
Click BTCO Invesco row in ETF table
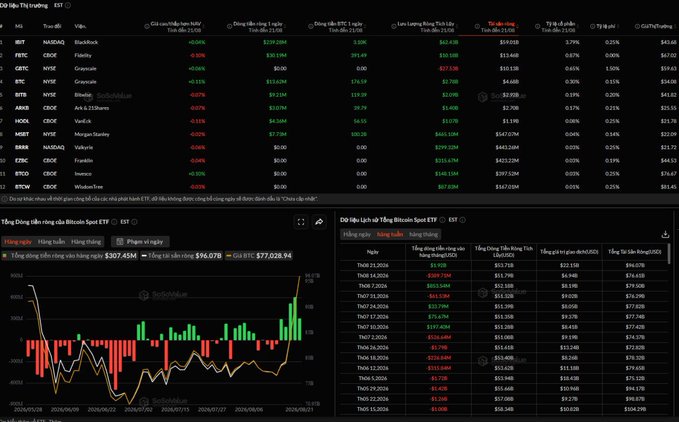click(340, 174)
